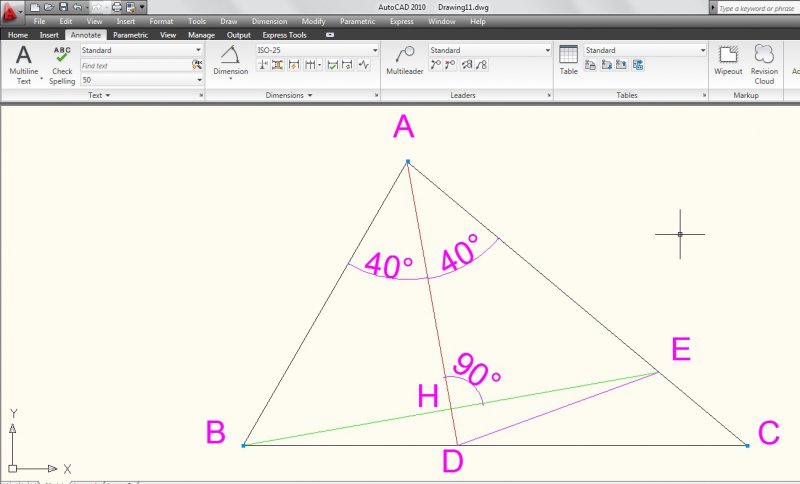The width and height of the screenshot is (800, 484).
Task: Open the Draw menu
Action: [x=229, y=21]
